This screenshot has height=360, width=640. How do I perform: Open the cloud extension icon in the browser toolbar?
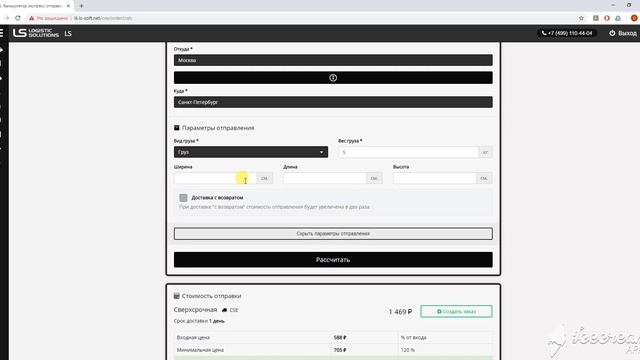[x=618, y=18]
